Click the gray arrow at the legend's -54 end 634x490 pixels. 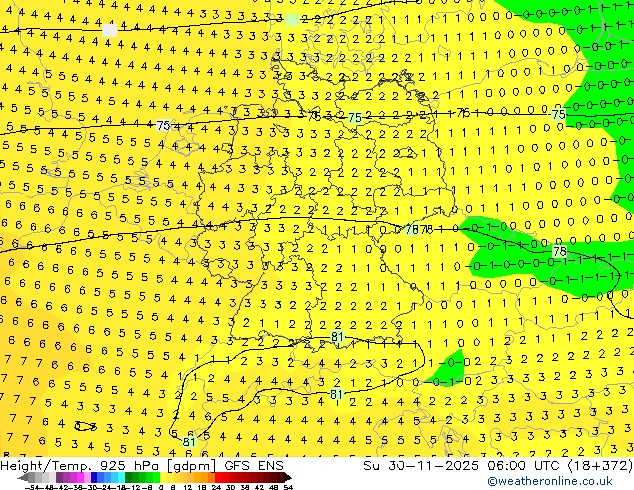22,477
